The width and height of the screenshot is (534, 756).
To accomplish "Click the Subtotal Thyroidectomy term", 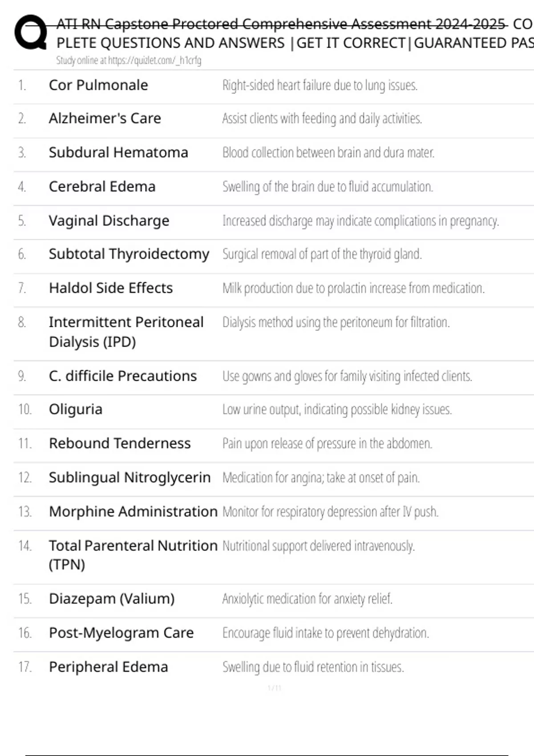I will click(x=129, y=254).
